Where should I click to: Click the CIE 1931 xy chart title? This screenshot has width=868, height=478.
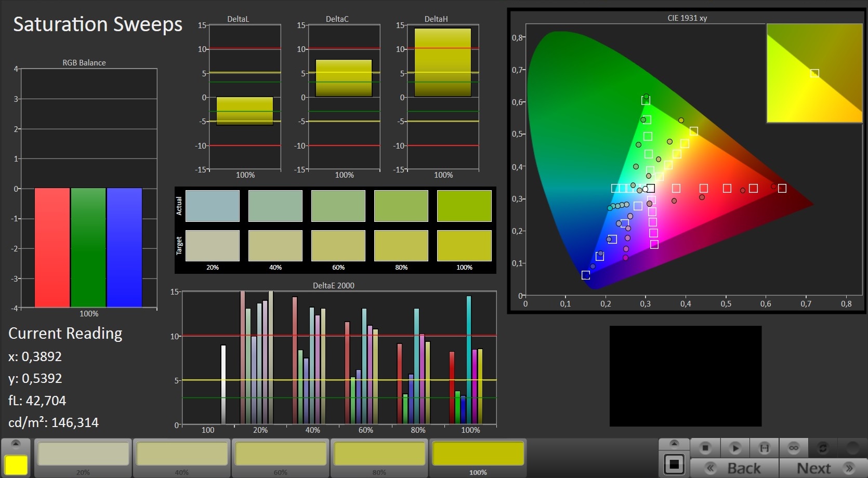pos(687,18)
